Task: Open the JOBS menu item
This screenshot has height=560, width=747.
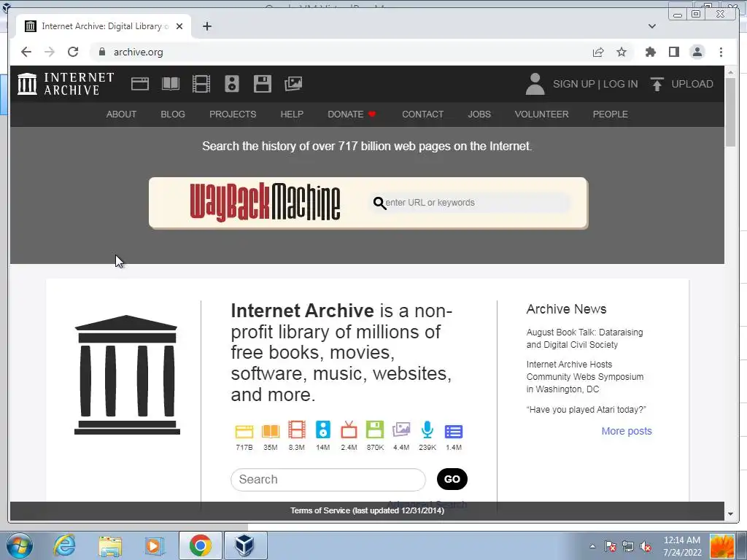Action: 479,114
